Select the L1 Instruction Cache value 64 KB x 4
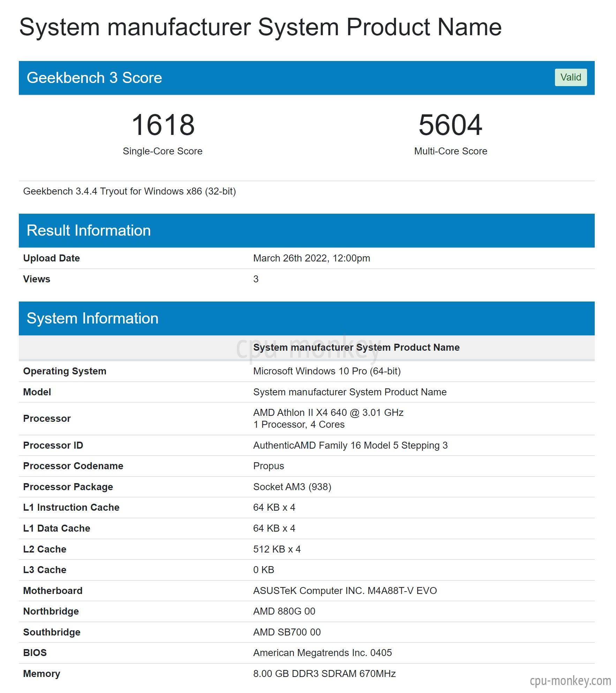616x693 pixels. pyautogui.click(x=275, y=508)
